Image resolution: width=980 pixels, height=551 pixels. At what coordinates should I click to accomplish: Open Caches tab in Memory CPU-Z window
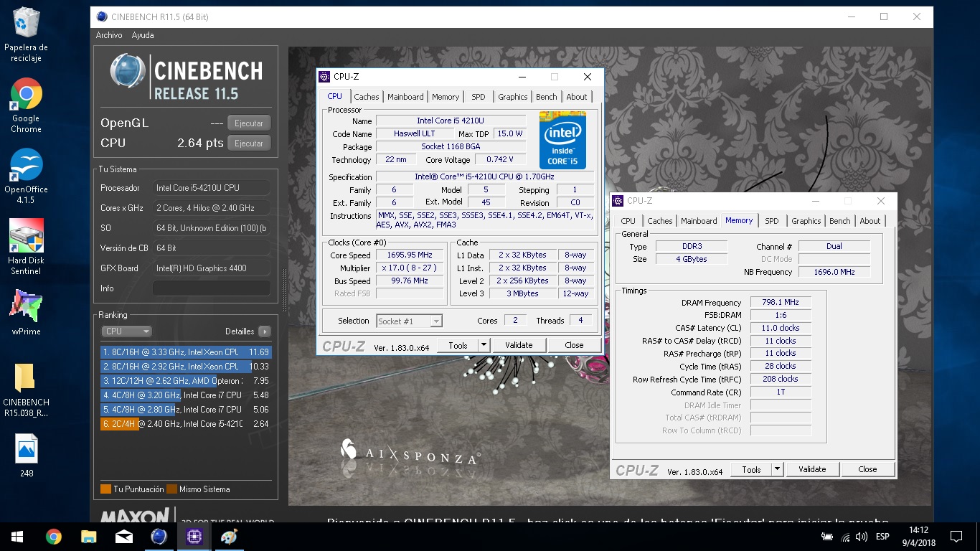660,221
